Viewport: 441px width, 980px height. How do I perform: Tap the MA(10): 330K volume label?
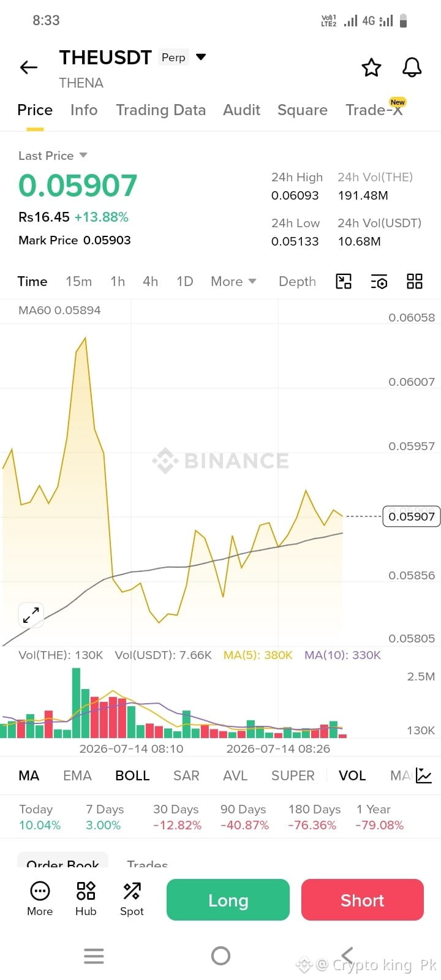click(342, 655)
